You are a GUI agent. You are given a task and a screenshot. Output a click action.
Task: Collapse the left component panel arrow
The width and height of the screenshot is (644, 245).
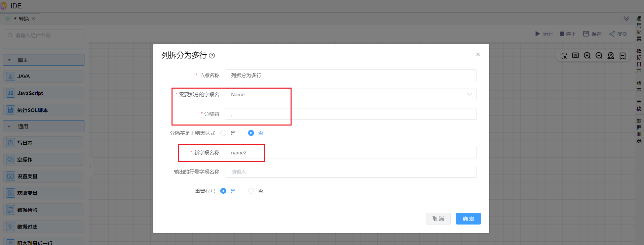(90, 166)
